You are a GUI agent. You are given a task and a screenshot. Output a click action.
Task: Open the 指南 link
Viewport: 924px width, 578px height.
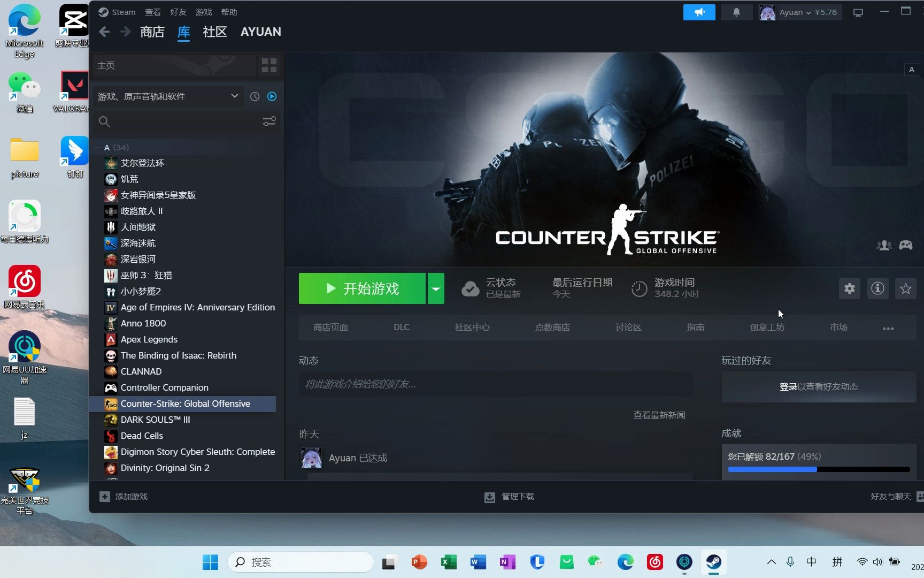click(x=696, y=328)
